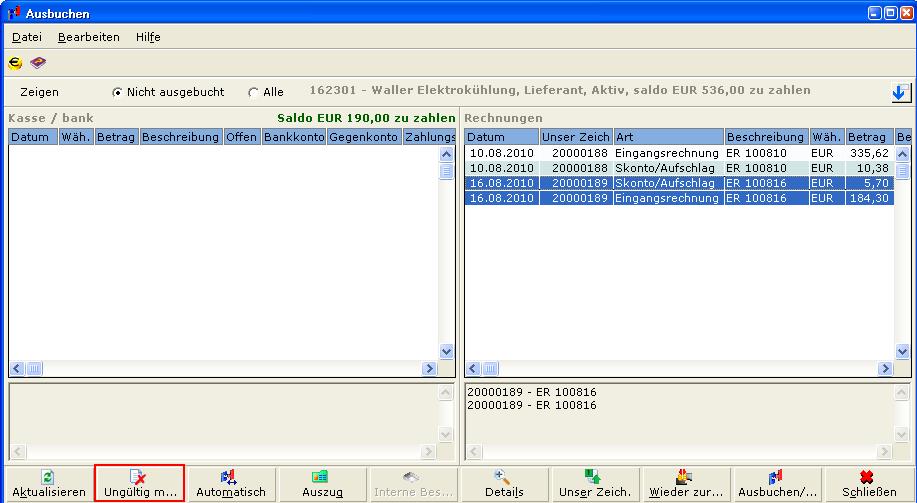
Task: Close the dialog with the Schließen button
Action: pos(868,484)
